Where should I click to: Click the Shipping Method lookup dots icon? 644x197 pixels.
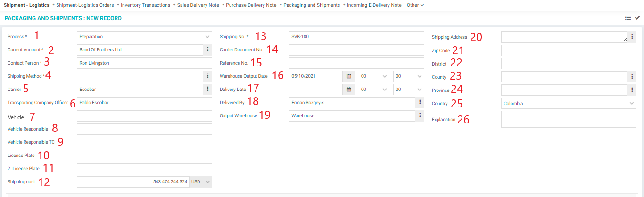click(208, 76)
